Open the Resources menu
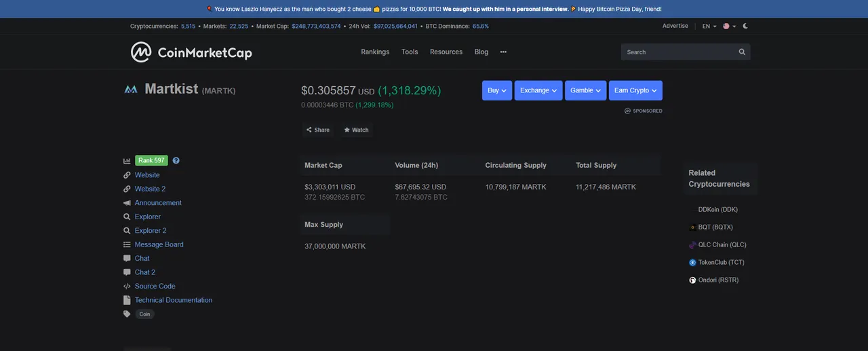 tap(446, 52)
